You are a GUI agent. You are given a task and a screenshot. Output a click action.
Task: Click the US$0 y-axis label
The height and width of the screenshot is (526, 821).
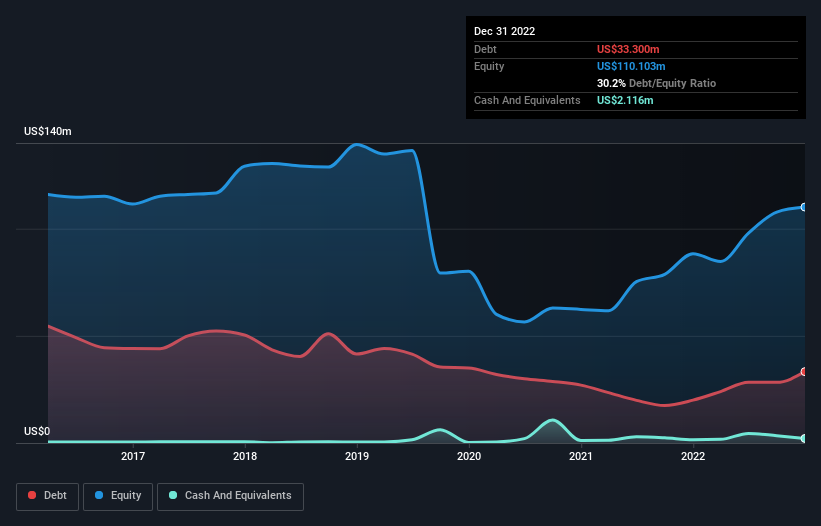[37, 431]
